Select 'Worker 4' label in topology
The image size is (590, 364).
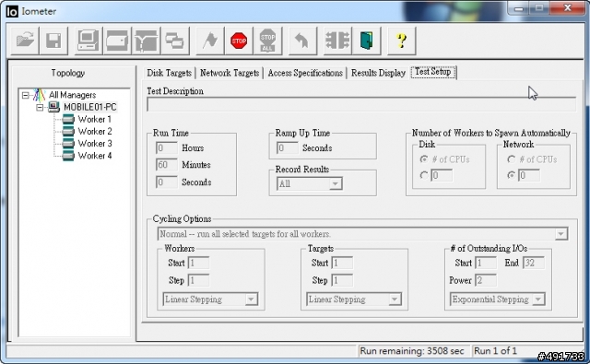coord(94,156)
